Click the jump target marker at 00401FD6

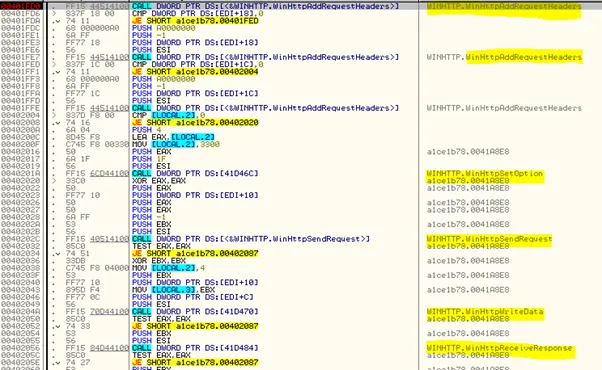(55, 13)
